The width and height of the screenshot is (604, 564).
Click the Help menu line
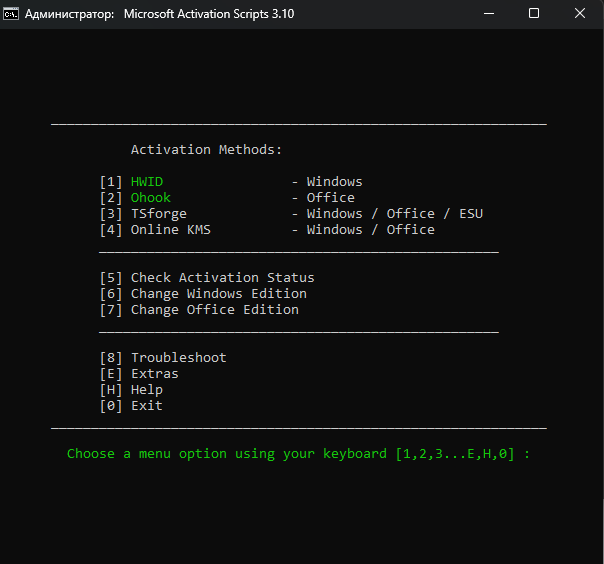pos(131,390)
